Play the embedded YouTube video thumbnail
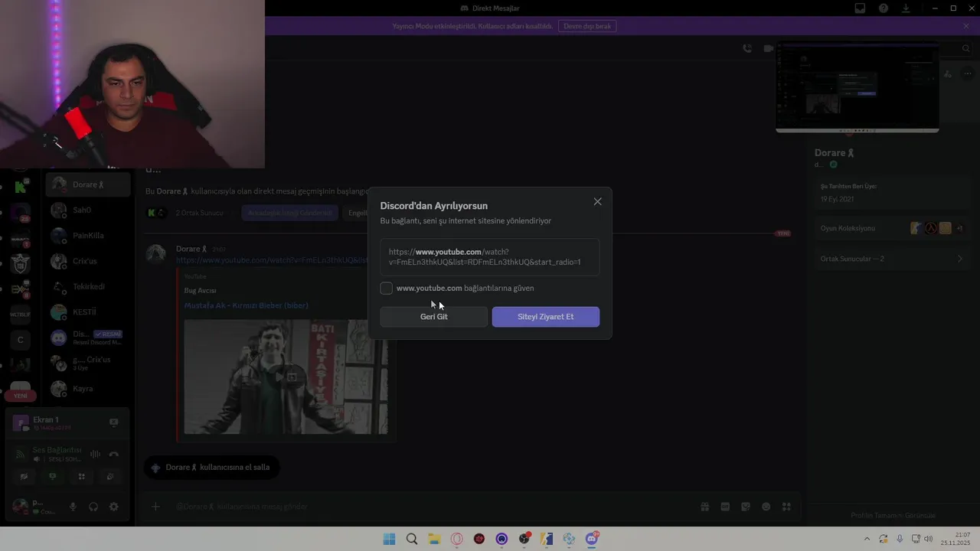The image size is (980, 551). 286,377
